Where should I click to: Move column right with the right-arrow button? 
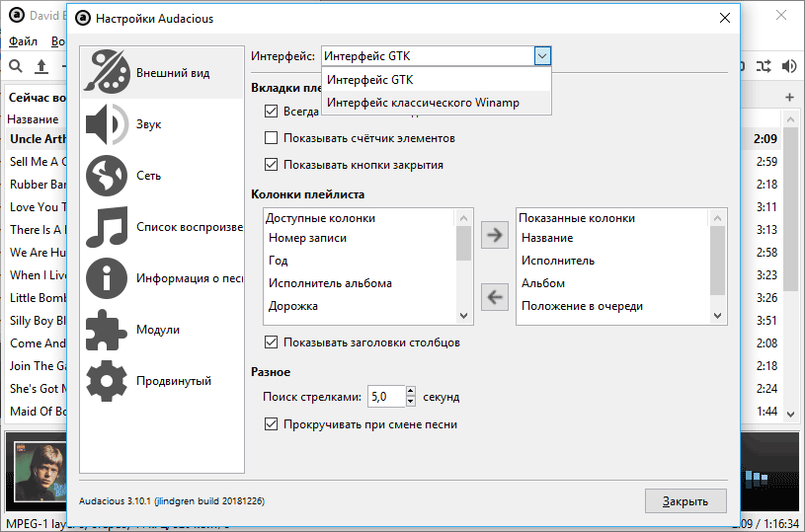[495, 235]
